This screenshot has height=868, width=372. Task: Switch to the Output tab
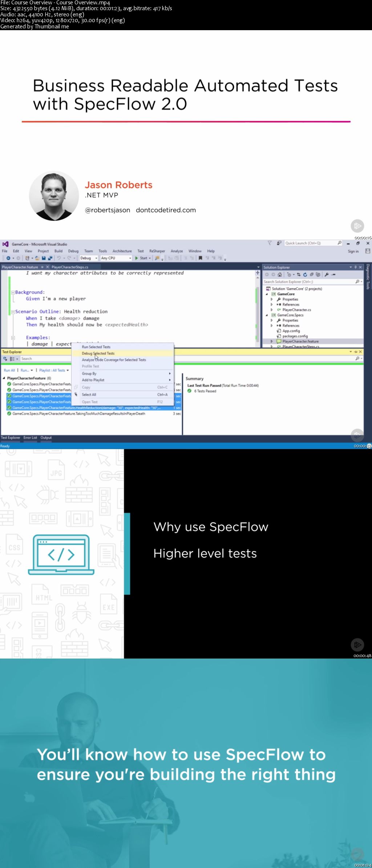point(46,437)
